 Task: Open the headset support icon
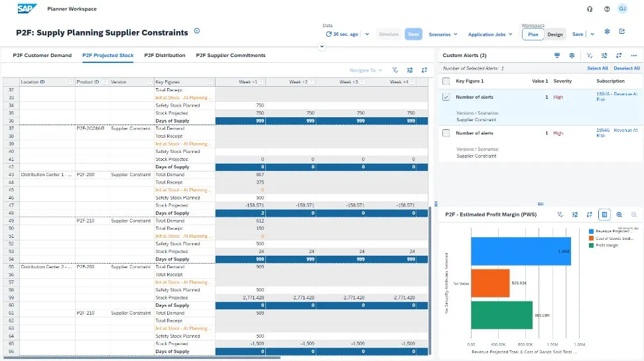(x=590, y=9)
